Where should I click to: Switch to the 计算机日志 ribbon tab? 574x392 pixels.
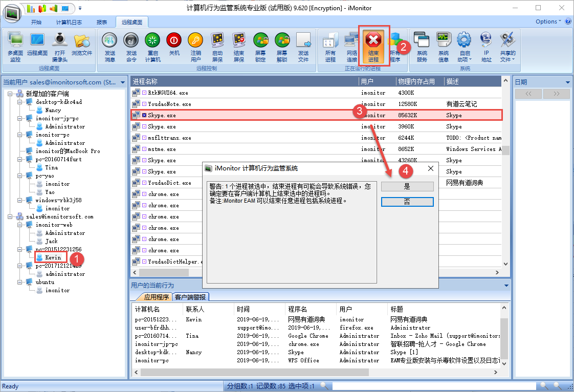[69, 23]
